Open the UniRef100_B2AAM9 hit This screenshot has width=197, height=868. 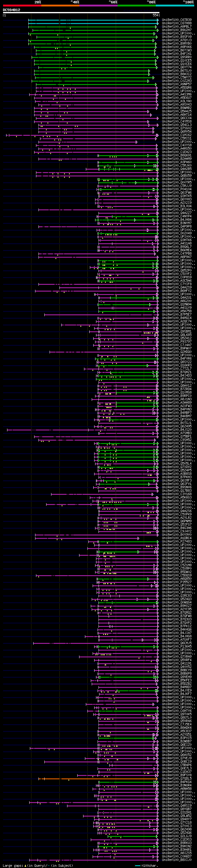[177, 159]
